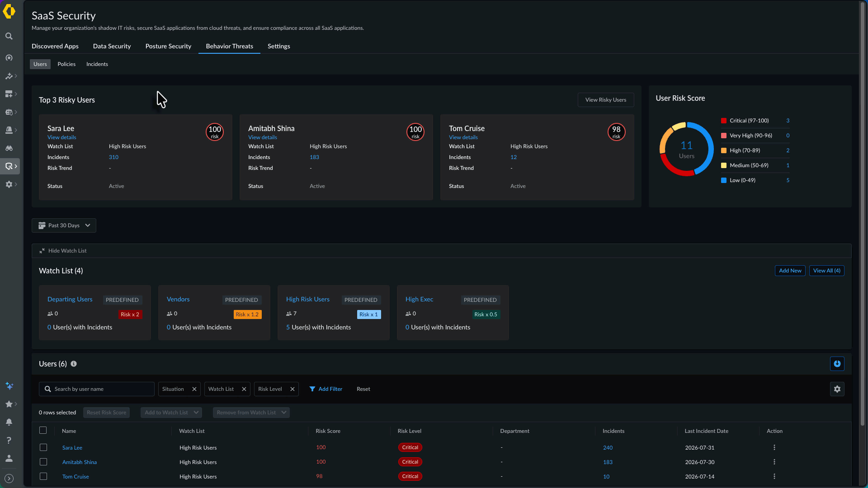Screen dimensions: 868x488
Task: Expand the Add to Watch List dropdown
Action: tap(171, 413)
